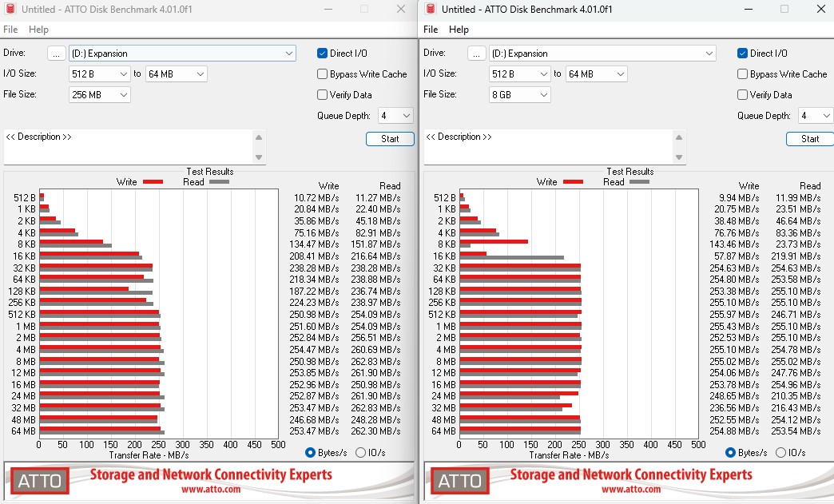This screenshot has height=504, width=834.
Task: Click ATTO app icon in right window title bar
Action: pos(431,9)
